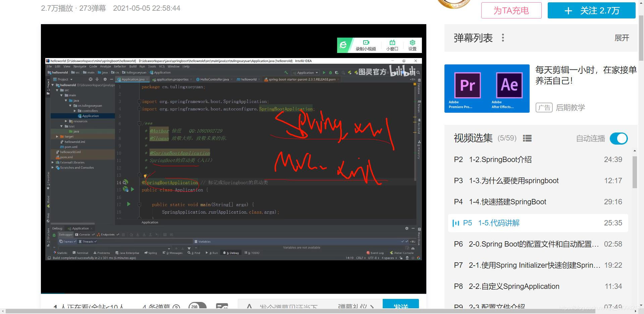Click the UTF-8 encoding in status bar
Image resolution: width=644 pixels, height=314 pixels.
tap(373, 258)
